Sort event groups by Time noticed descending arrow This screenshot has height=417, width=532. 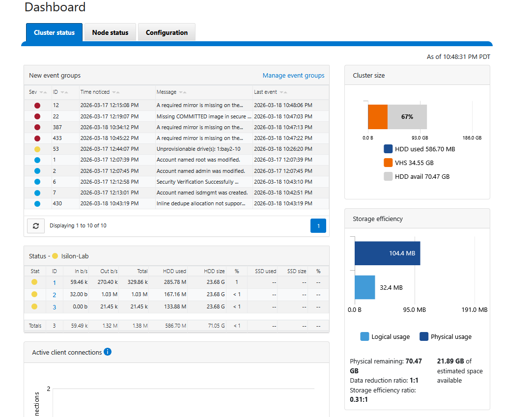113,92
